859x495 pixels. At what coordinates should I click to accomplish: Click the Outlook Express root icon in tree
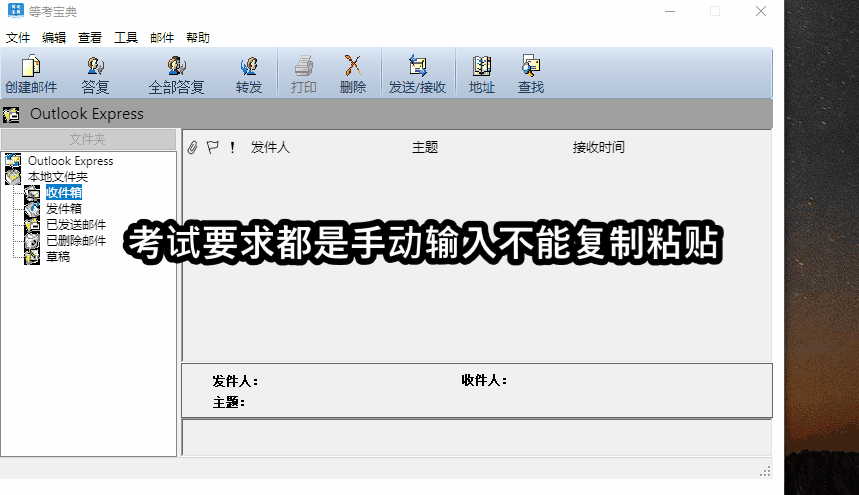pos(13,160)
